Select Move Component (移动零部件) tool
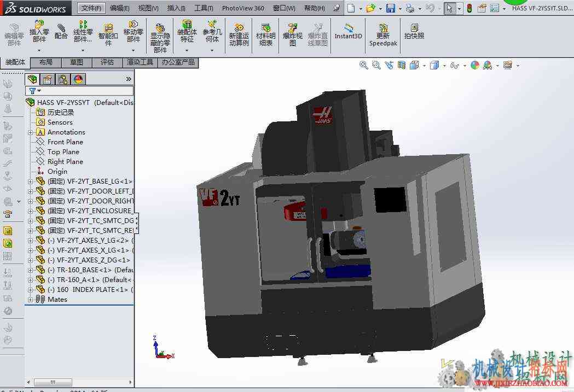The height and width of the screenshot is (392, 574). [134, 32]
